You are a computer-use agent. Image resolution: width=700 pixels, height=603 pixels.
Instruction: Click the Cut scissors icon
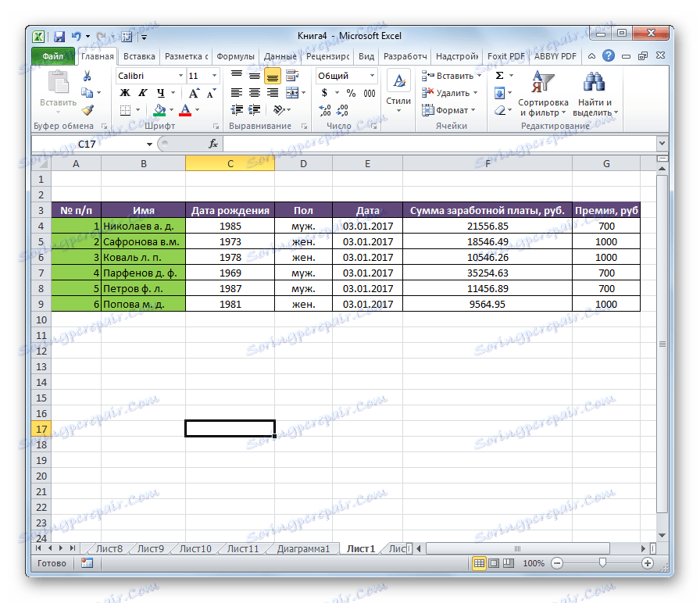tap(87, 76)
